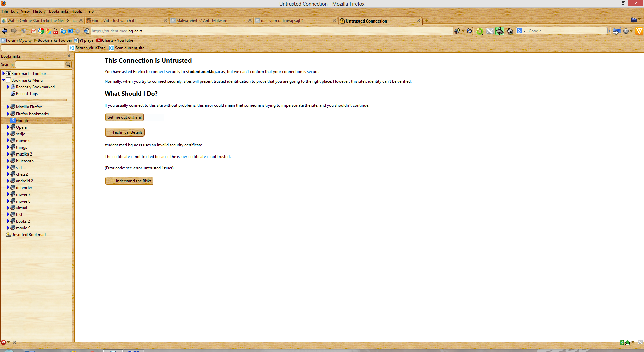
Task: Open the YouTube toolbar icon
Action: tap(56, 31)
